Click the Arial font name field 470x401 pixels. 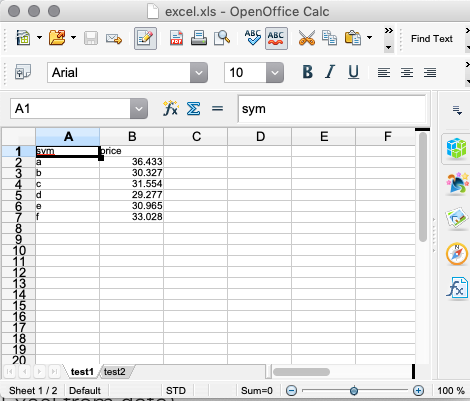[119, 72]
